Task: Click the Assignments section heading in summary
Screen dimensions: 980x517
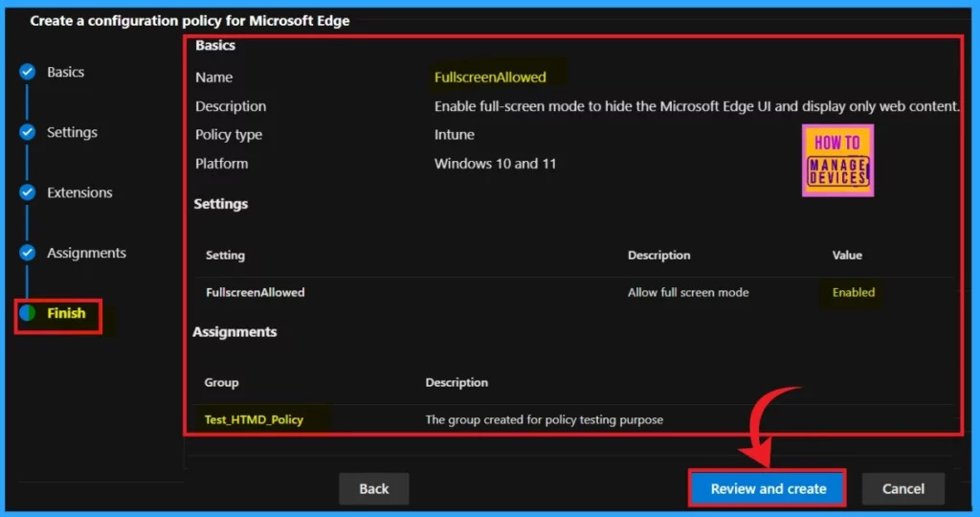Action: point(234,332)
